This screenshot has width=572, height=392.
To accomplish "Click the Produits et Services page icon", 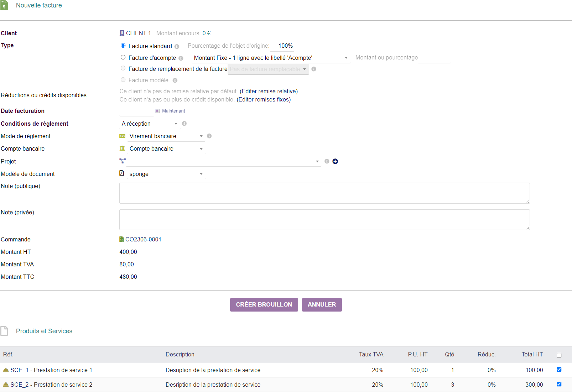I will click(x=4, y=331).
